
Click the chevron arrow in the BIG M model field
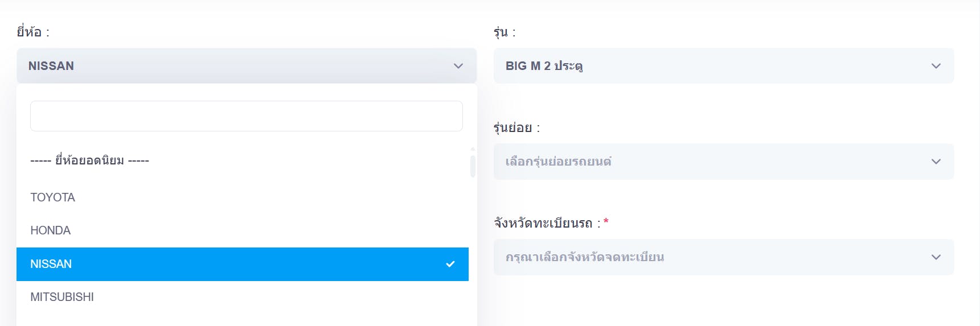(936, 66)
